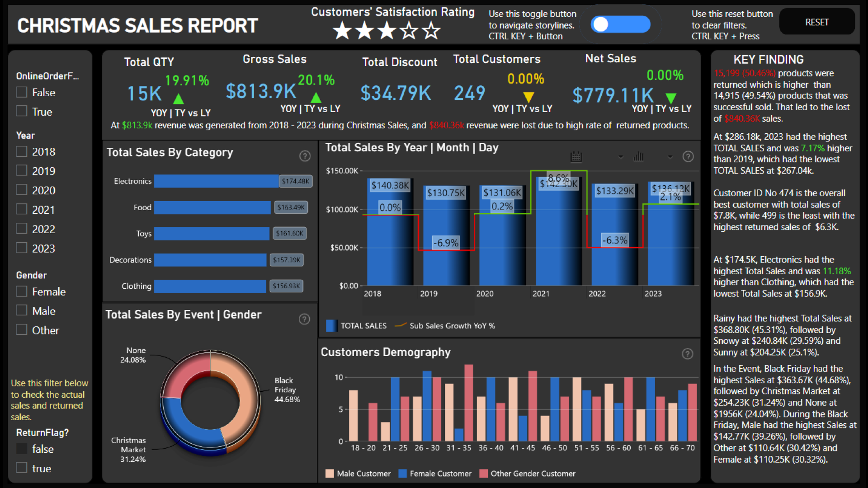
Task: Click the 19.91% Total QTY growth value
Action: tap(187, 80)
